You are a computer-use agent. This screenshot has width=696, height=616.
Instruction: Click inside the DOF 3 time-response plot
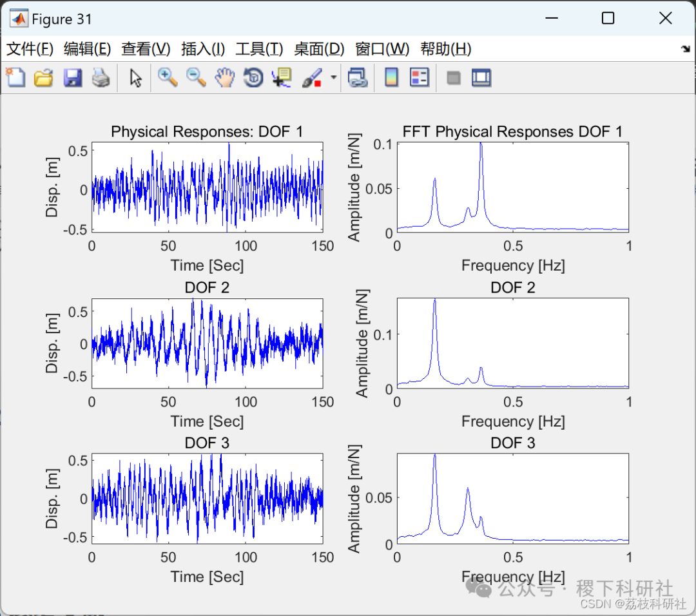[x=208, y=499]
